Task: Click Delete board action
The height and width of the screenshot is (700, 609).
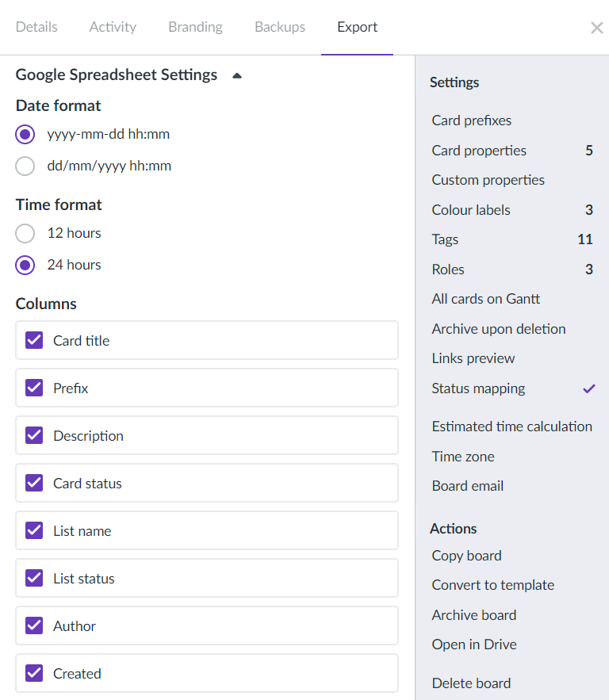Action: (x=471, y=683)
